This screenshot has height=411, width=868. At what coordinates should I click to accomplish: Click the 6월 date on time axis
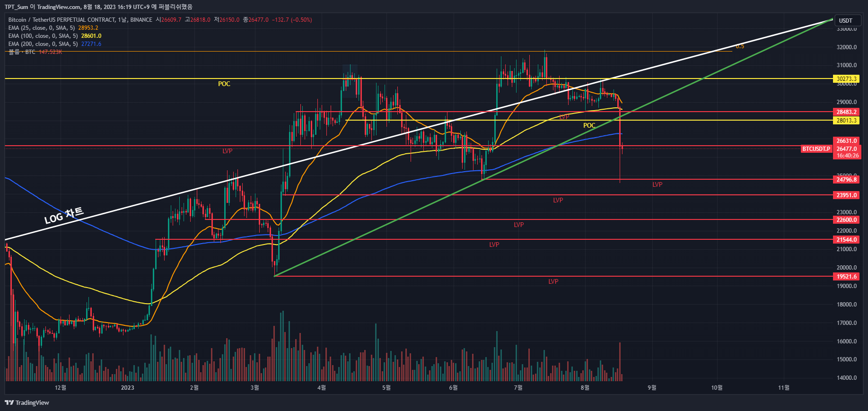tap(453, 388)
